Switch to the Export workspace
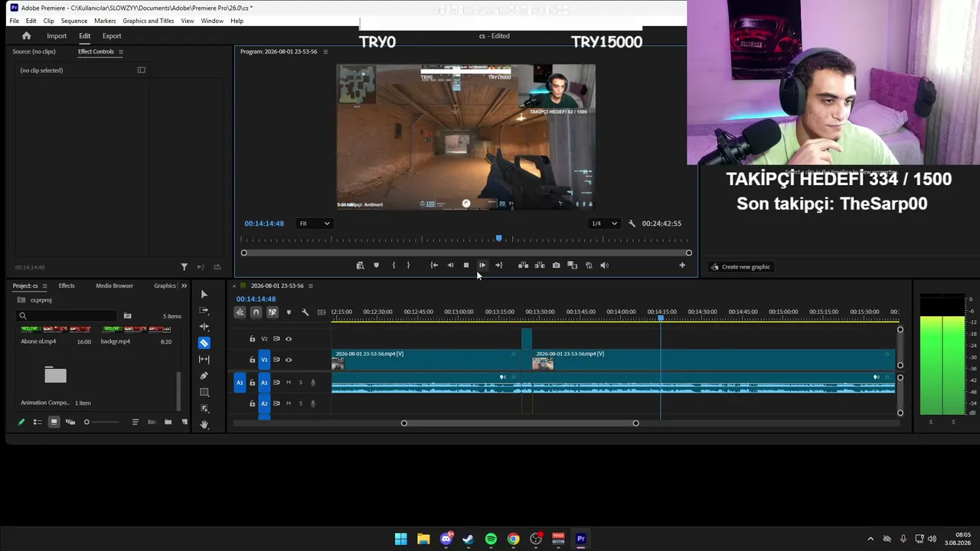Viewport: 980px width, 551px height. 112,36
